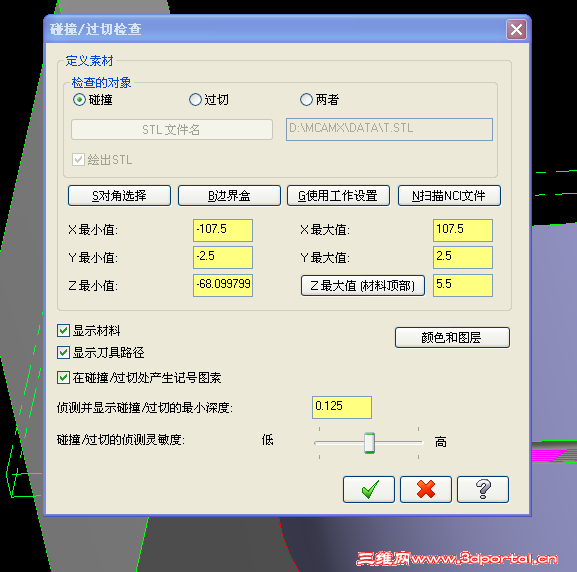Screen dimensions: 577x572
Task: Close the 碰撞/过切检查 dialog
Action: [516, 29]
